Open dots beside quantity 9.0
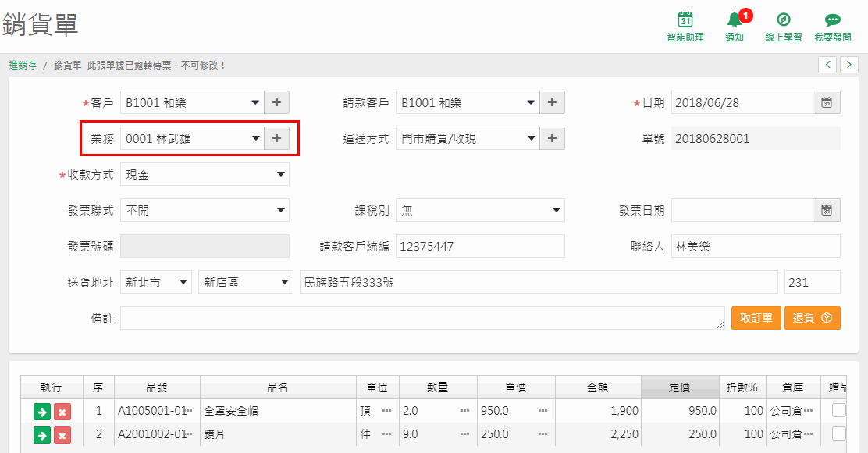 (x=464, y=434)
